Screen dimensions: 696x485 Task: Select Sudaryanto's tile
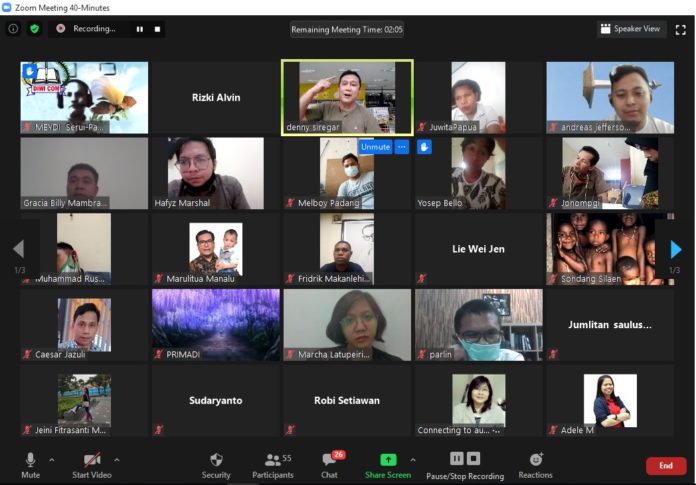click(x=216, y=401)
